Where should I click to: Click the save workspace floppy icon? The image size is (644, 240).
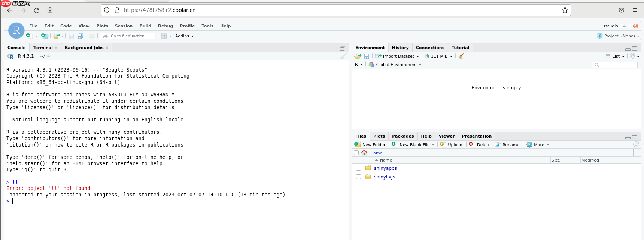367,56
